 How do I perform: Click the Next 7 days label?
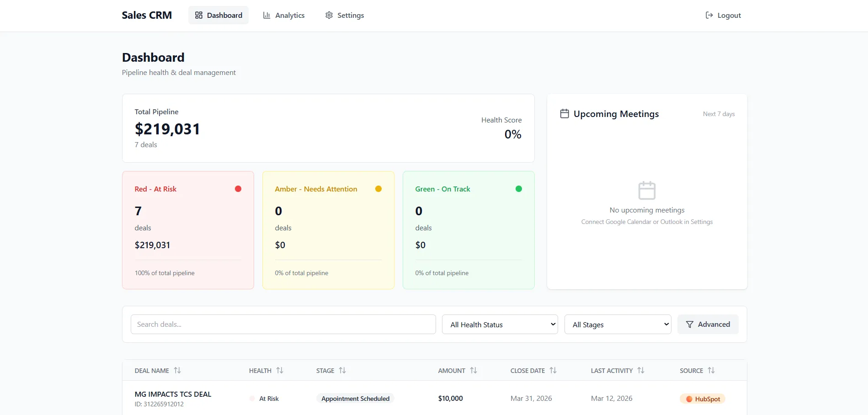tap(719, 114)
